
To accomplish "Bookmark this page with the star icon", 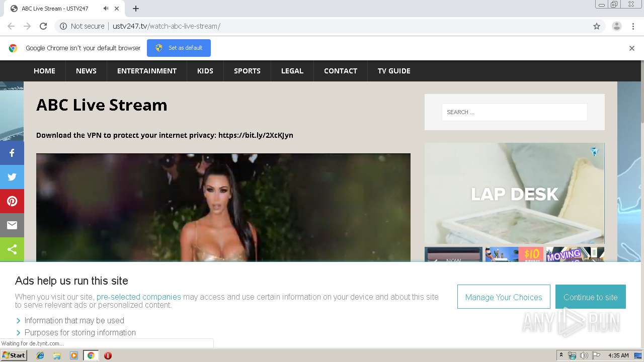I will pos(597,26).
